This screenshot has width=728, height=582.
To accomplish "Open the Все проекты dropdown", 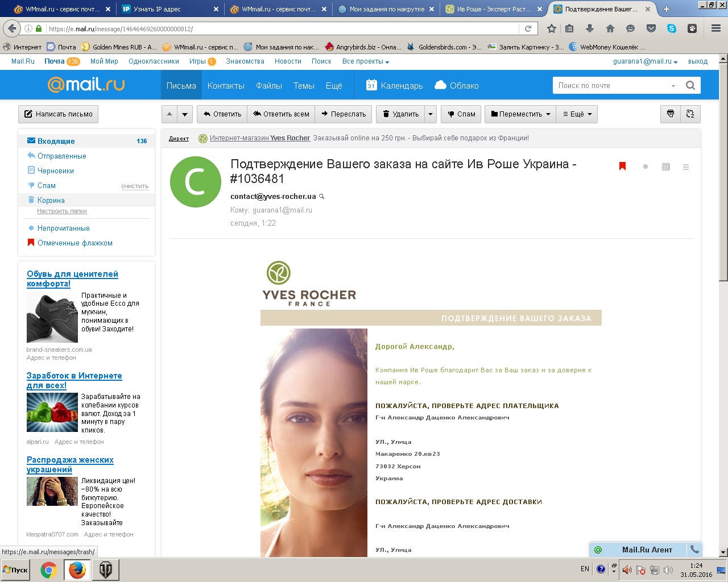I will tap(366, 61).
